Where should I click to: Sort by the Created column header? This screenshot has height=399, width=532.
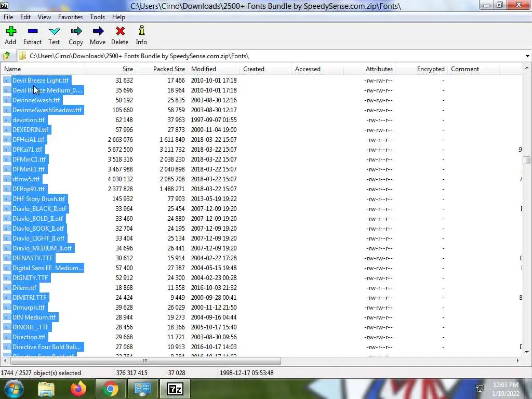[265, 69]
